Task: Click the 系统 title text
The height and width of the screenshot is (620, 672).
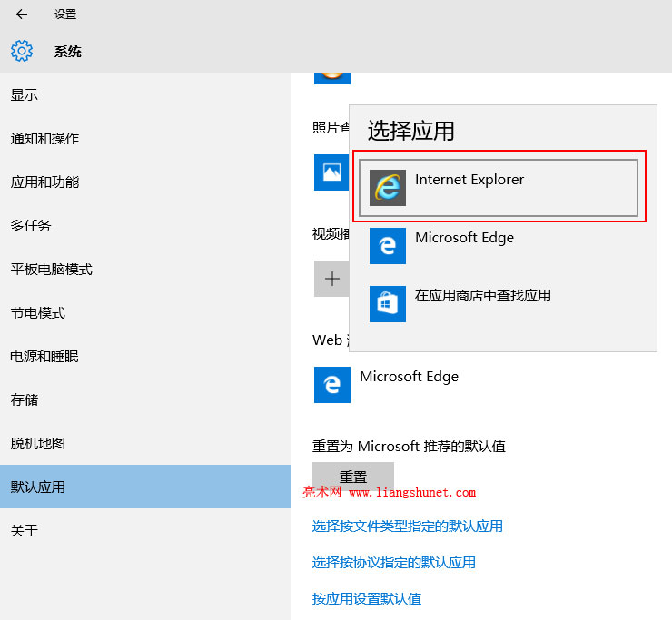Action: pyautogui.click(x=68, y=52)
